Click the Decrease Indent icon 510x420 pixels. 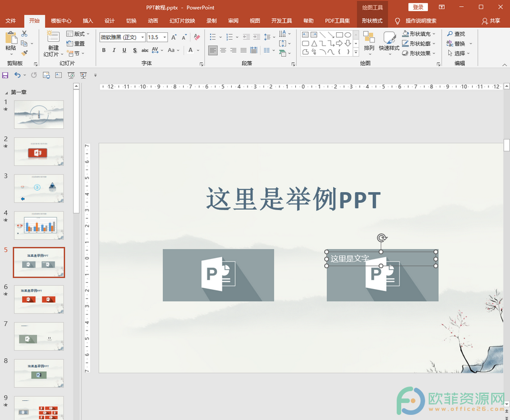(x=246, y=37)
